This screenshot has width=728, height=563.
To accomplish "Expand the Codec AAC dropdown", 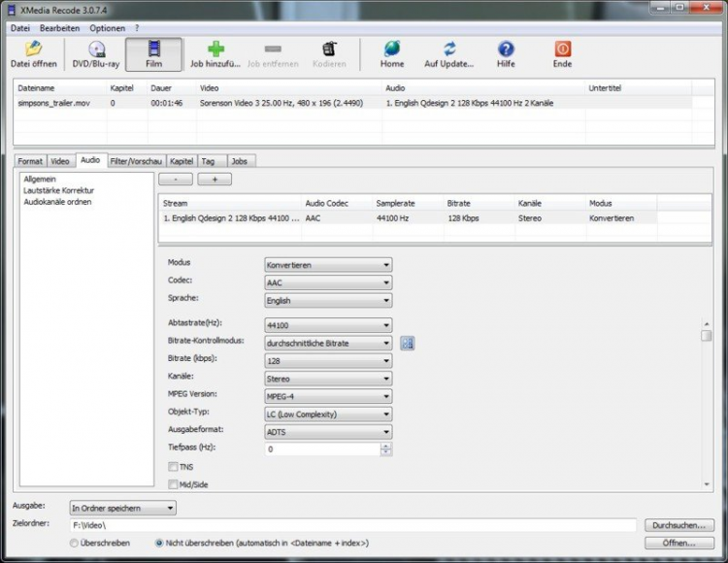I will pyautogui.click(x=386, y=282).
